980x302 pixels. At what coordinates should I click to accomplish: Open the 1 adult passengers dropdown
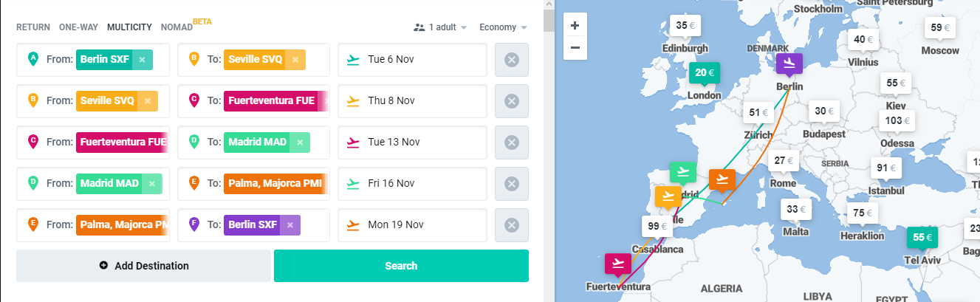point(440,27)
